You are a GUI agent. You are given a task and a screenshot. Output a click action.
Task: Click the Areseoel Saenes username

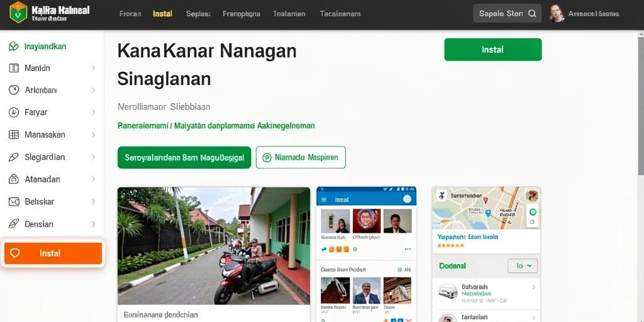(x=594, y=14)
